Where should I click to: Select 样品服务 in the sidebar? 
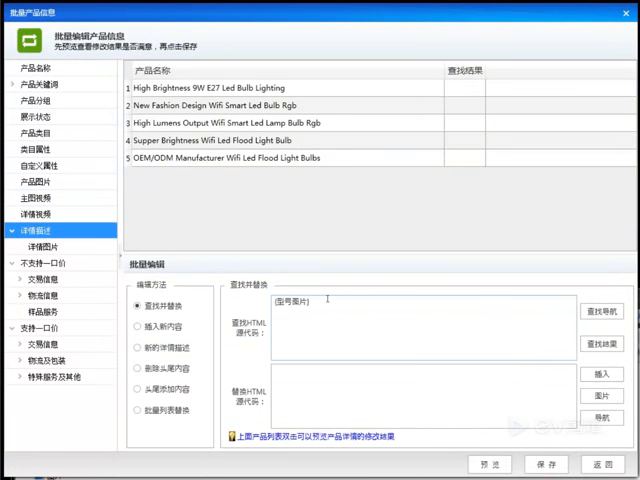click(43, 312)
